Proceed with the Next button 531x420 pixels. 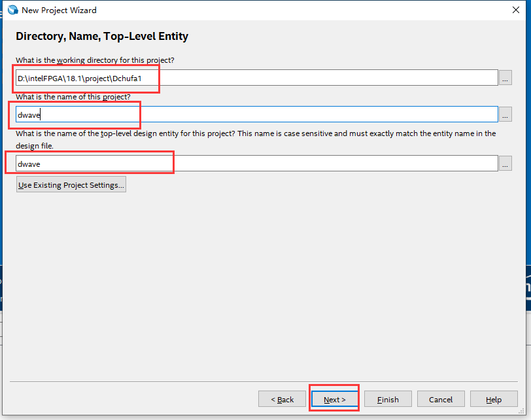click(335, 399)
